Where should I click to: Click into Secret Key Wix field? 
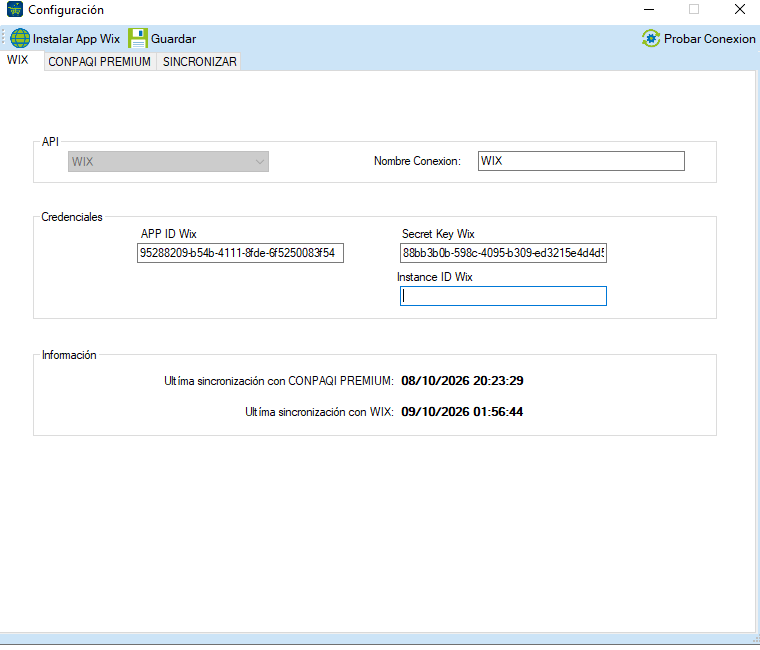click(503, 253)
